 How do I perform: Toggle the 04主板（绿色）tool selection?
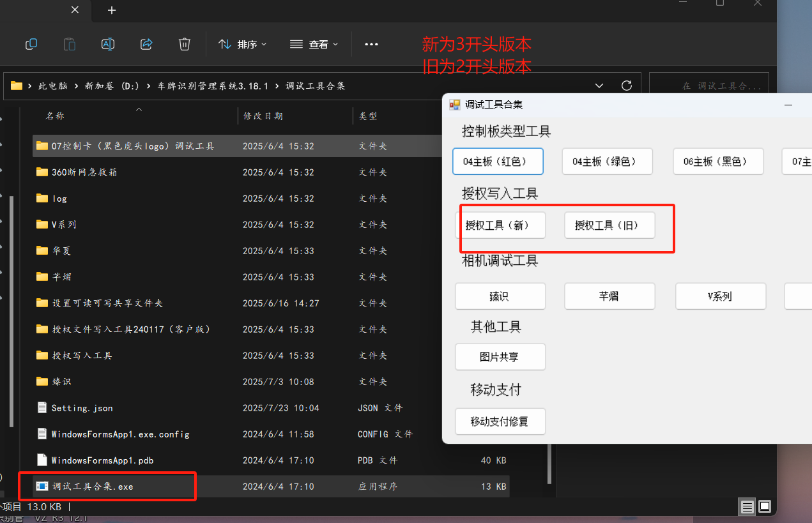point(607,161)
